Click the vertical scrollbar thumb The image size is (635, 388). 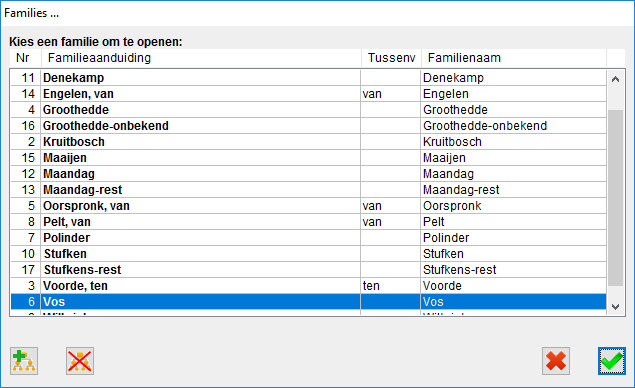[x=616, y=198]
